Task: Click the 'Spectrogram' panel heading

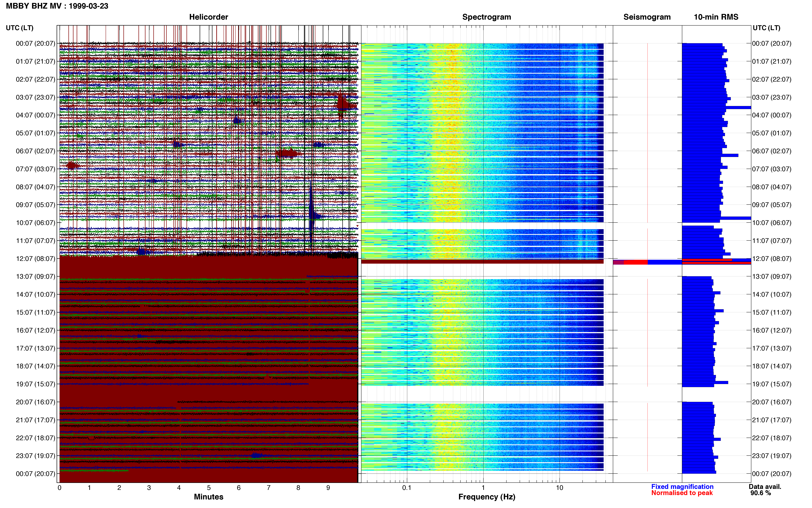Action: coord(487,17)
